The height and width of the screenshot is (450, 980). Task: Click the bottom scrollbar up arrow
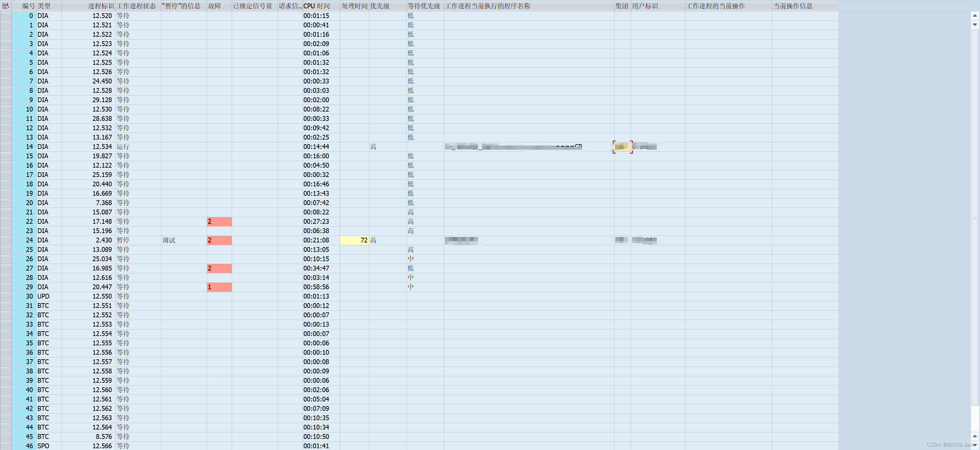(974, 436)
